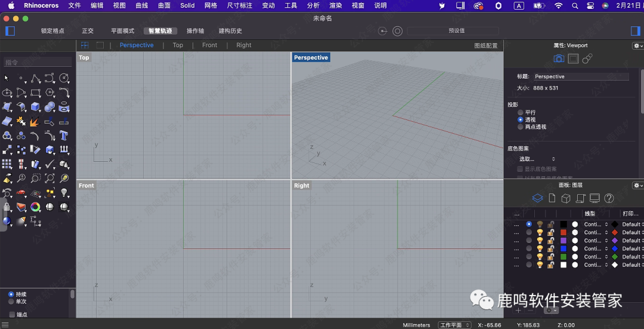
Task: Toggle the 操作轴 button
Action: [195, 31]
